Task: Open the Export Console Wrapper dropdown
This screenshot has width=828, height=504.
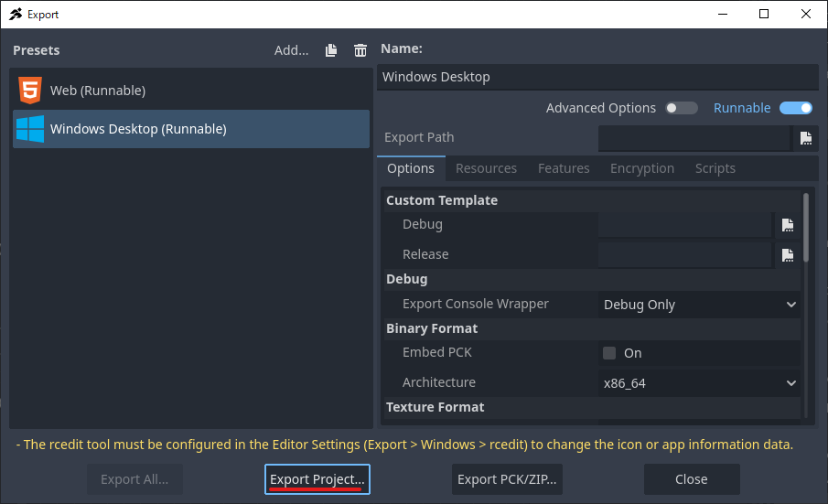Action: coord(699,305)
